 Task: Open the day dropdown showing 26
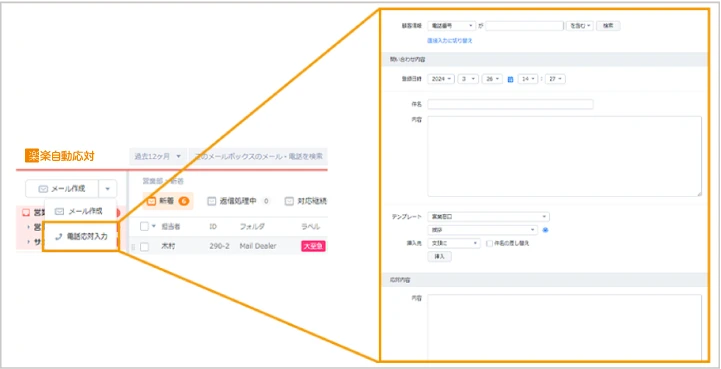(492, 79)
